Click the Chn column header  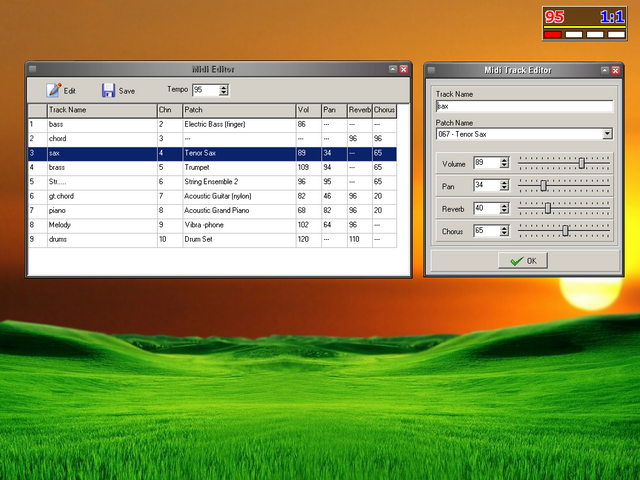coord(170,110)
